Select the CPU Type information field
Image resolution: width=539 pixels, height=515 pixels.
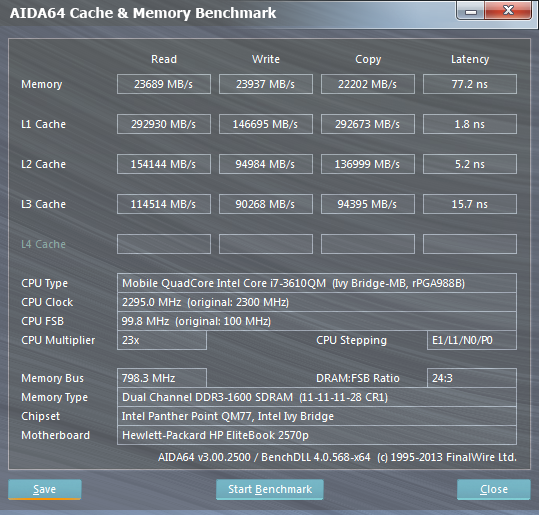317,283
